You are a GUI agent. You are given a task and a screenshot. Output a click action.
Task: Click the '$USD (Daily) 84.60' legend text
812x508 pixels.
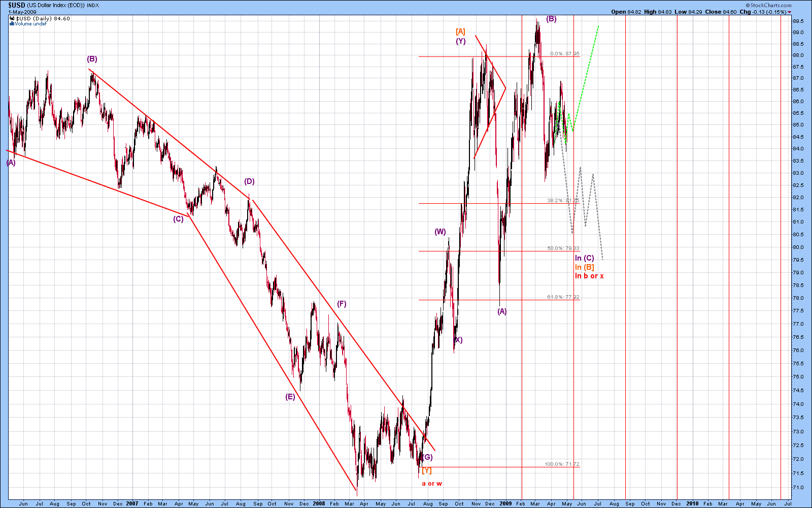[43, 18]
